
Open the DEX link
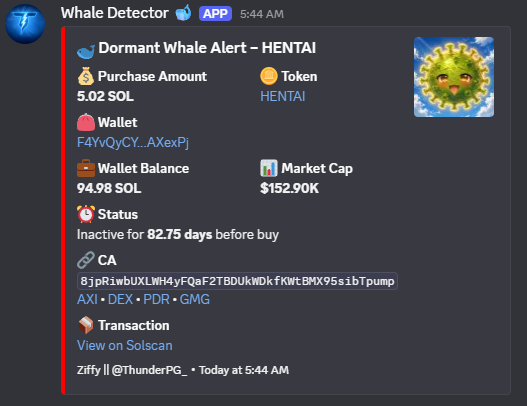[120, 299]
